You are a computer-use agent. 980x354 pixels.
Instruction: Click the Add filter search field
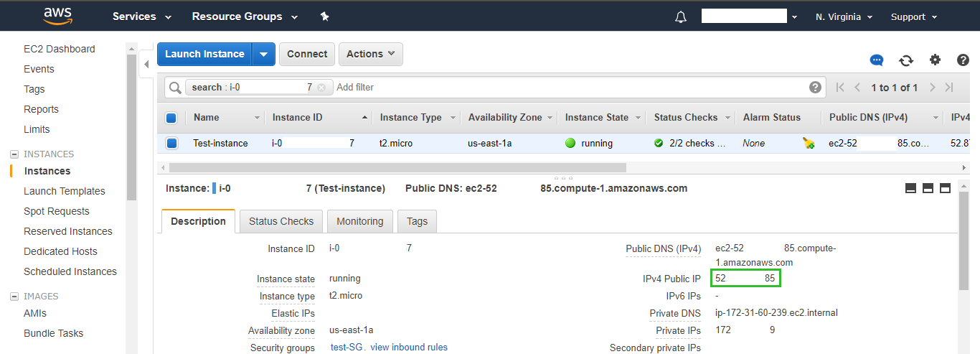pos(567,88)
